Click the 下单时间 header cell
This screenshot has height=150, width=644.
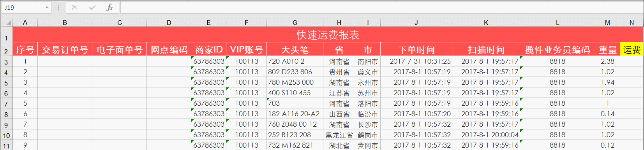click(416, 49)
